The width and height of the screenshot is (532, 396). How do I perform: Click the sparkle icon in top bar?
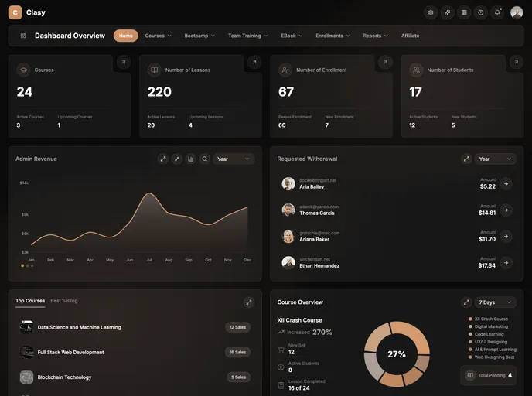pyautogui.click(x=448, y=12)
